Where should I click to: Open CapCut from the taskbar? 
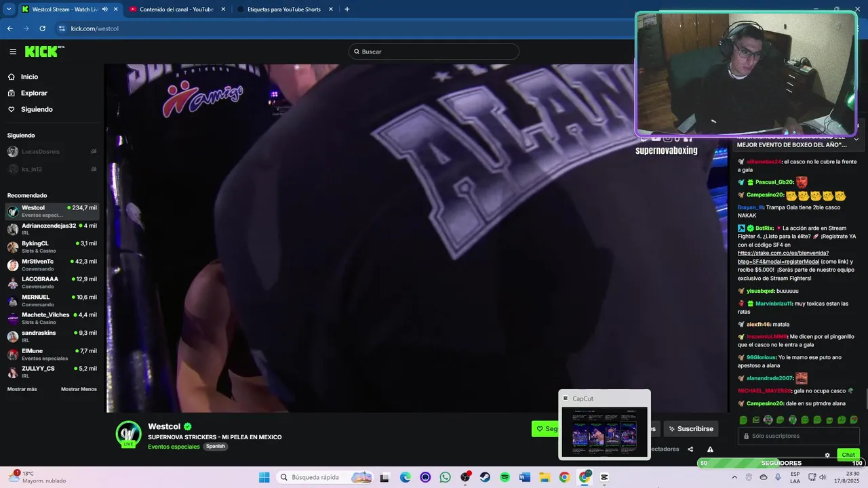pos(604,477)
